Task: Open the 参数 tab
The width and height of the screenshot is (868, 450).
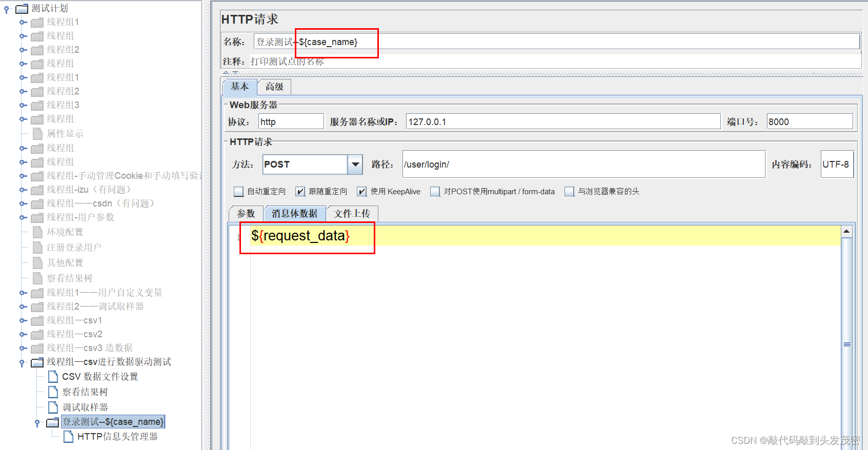Action: (x=246, y=214)
